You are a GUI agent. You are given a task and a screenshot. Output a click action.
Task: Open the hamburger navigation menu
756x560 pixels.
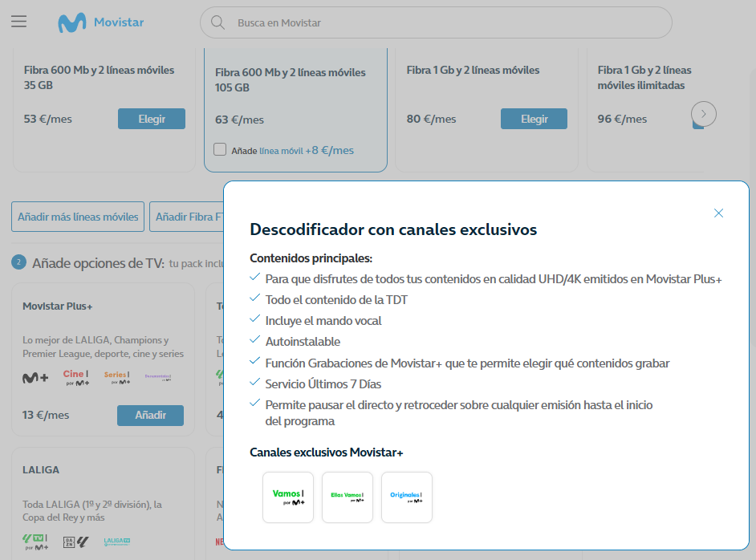pyautogui.click(x=18, y=22)
